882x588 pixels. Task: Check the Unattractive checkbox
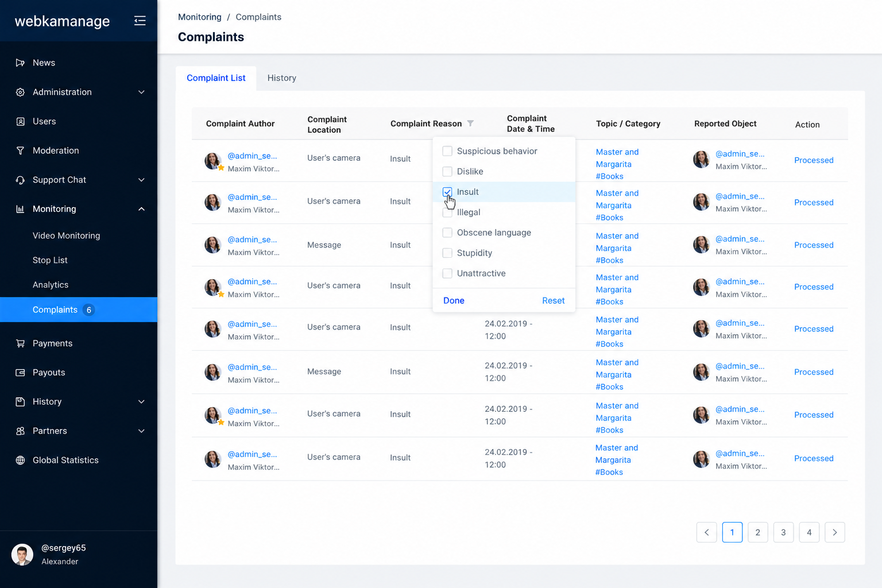pyautogui.click(x=447, y=273)
